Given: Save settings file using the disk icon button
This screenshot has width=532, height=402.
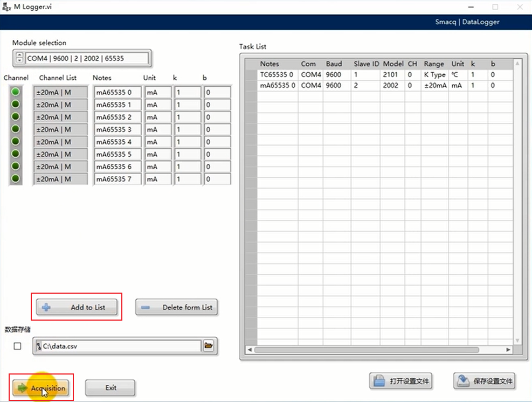Looking at the screenshot, I should 484,381.
